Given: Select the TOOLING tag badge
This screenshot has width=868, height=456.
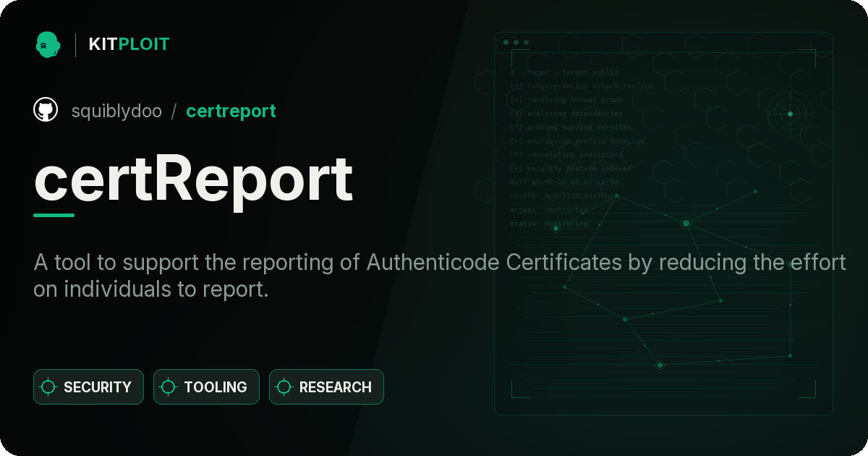Looking at the screenshot, I should click(x=206, y=387).
